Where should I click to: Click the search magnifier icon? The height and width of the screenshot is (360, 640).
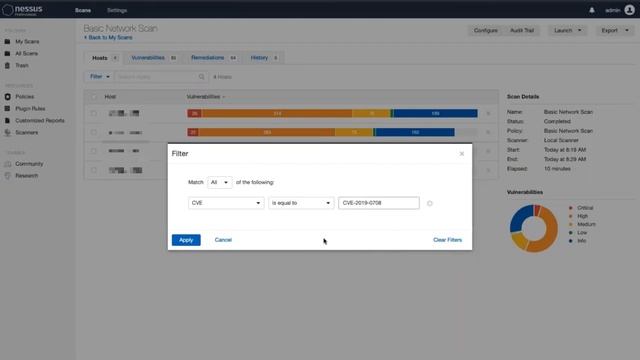click(x=201, y=77)
